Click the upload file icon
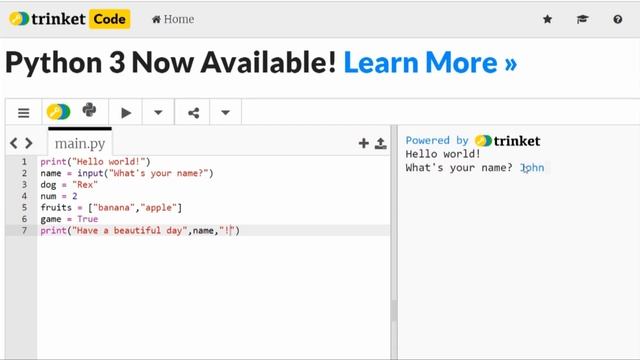This screenshot has width=640, height=360. 381,143
